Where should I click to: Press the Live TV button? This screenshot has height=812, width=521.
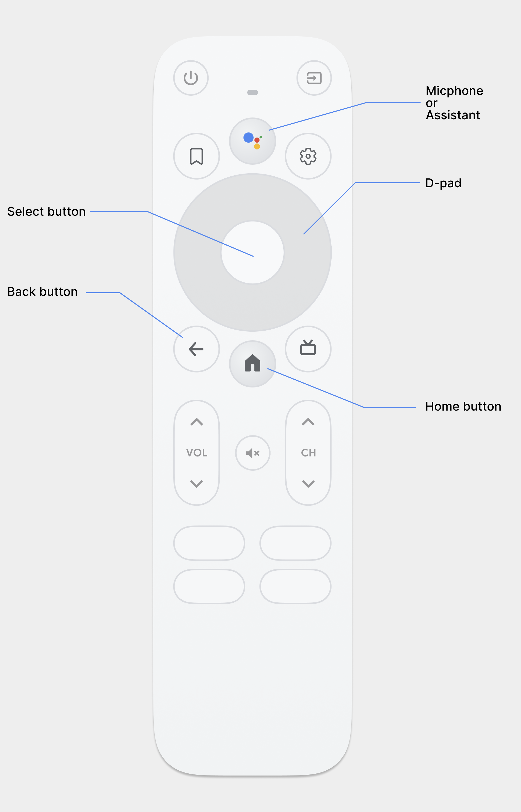[x=309, y=348]
